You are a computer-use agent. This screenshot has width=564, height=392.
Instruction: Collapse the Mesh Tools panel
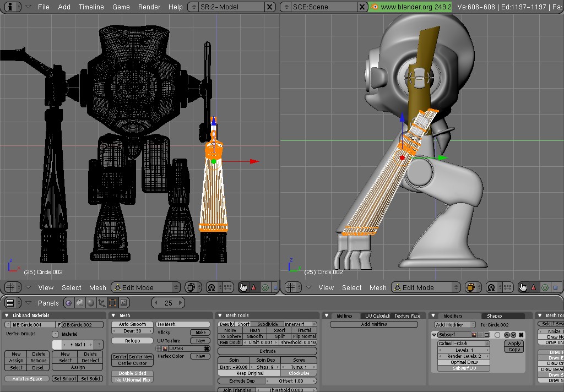tap(220, 315)
